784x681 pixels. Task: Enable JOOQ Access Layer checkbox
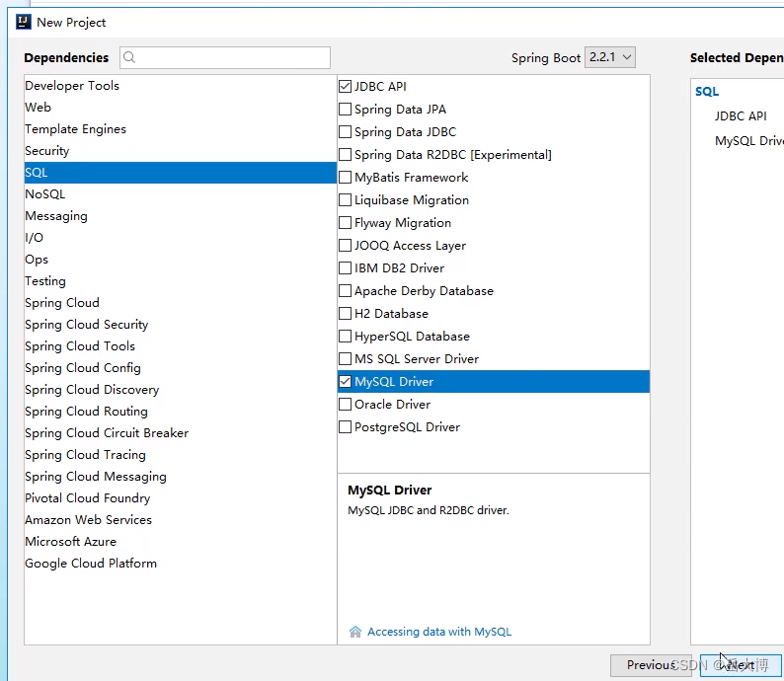click(x=345, y=246)
